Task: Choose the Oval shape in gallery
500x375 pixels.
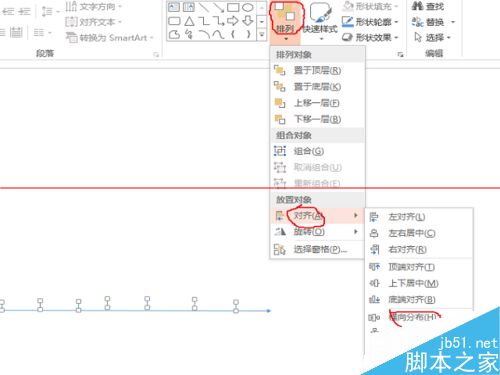Action: pos(248,7)
